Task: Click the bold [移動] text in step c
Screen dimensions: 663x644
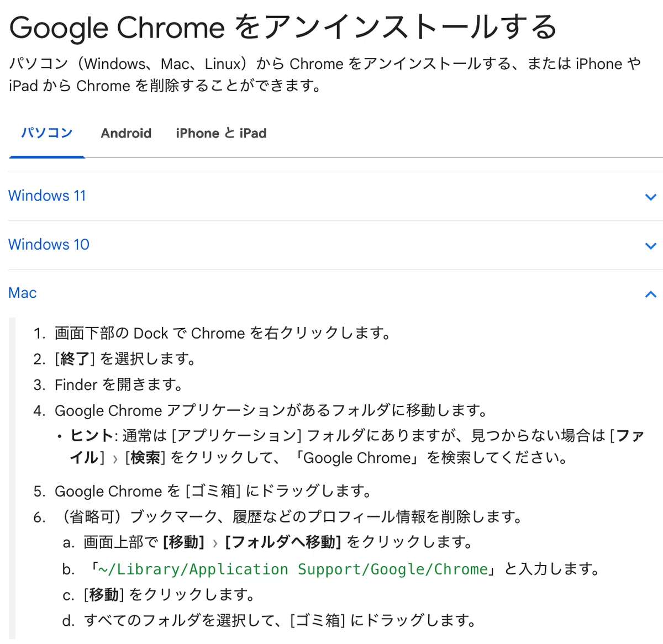Action: click(104, 595)
